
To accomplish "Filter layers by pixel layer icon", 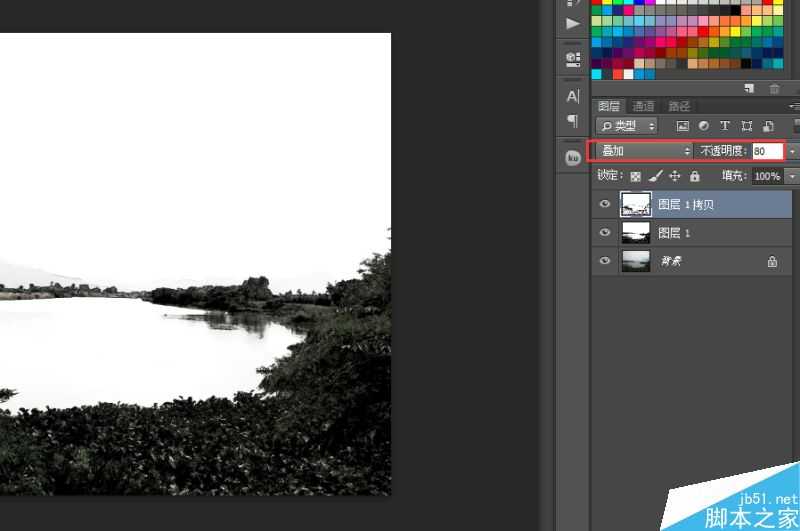I will point(683,126).
